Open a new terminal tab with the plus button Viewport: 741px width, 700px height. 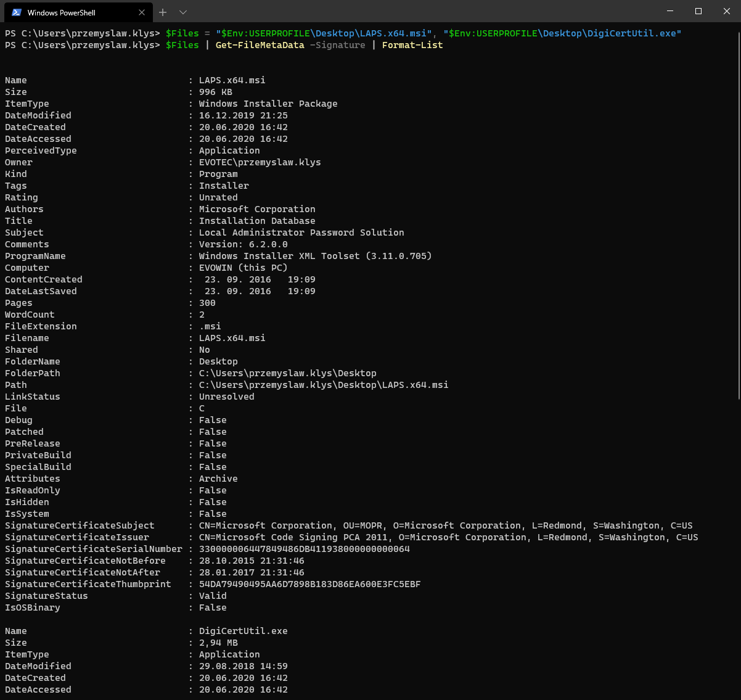pos(162,12)
